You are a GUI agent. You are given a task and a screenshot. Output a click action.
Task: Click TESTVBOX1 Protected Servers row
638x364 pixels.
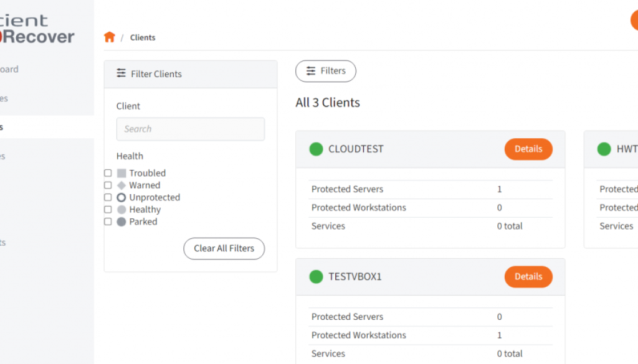pyautogui.click(x=431, y=317)
